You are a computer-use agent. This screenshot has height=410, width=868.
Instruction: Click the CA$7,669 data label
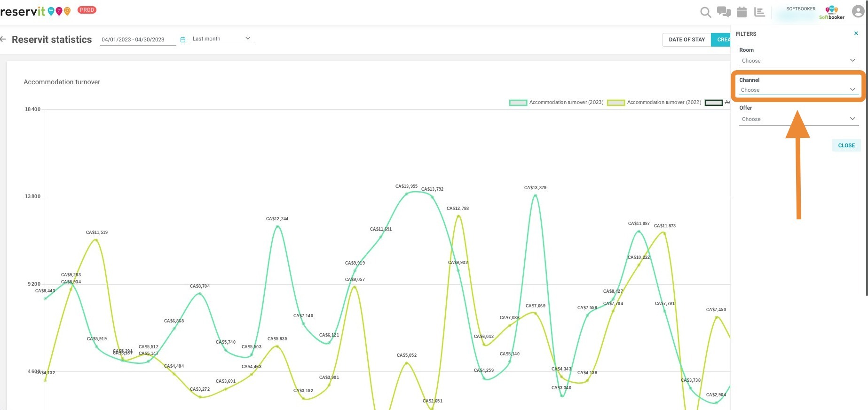(536, 306)
